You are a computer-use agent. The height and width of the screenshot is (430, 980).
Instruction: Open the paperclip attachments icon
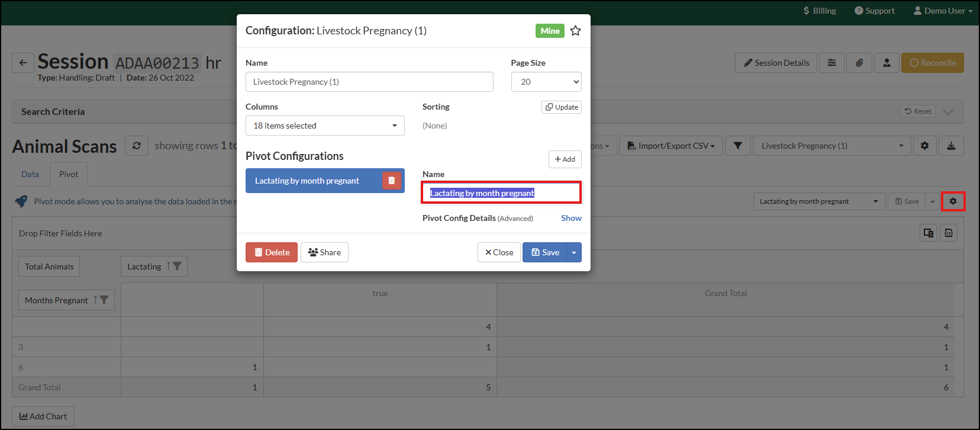(859, 63)
